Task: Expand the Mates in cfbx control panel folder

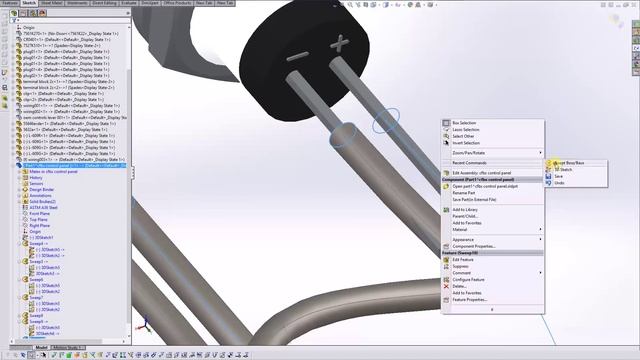Action: click(19, 172)
